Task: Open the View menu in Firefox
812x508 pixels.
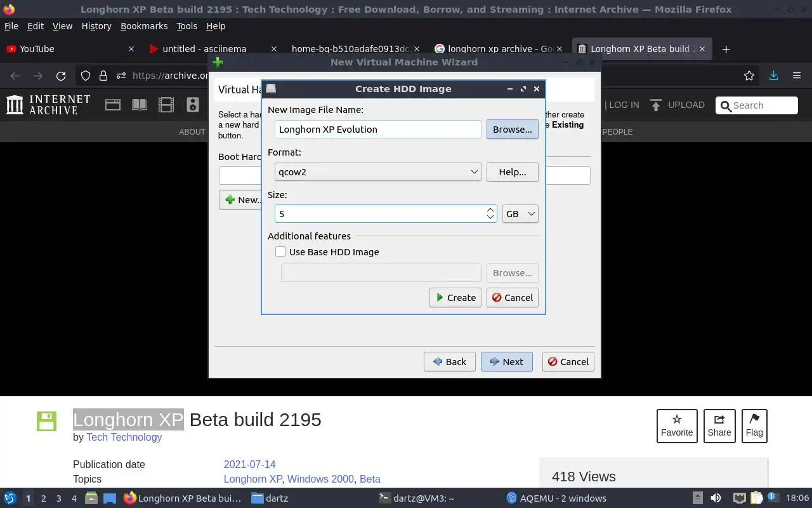Action: 62,26
